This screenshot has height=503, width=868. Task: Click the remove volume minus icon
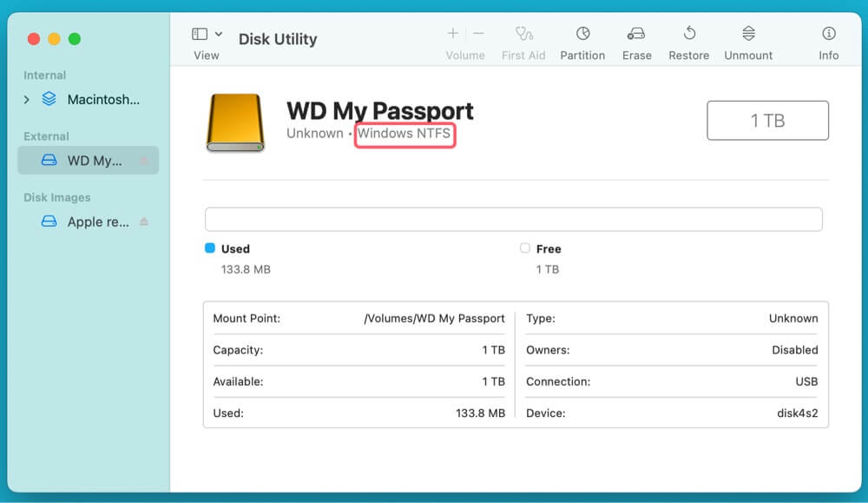(x=478, y=34)
